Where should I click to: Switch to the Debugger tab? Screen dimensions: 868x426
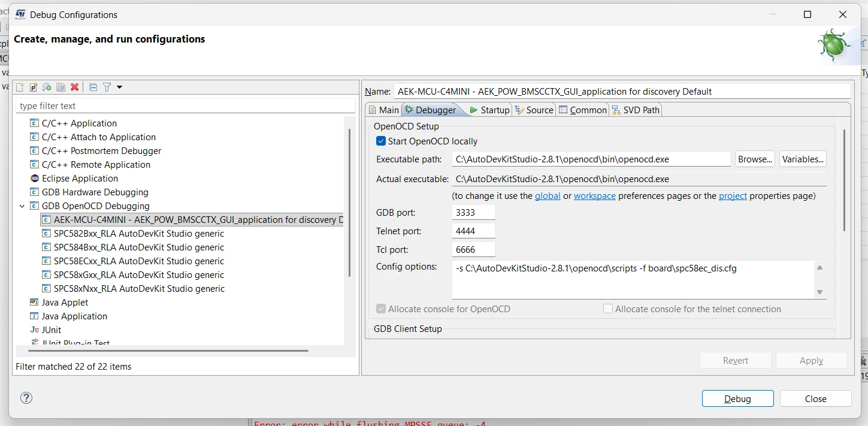[x=431, y=110]
